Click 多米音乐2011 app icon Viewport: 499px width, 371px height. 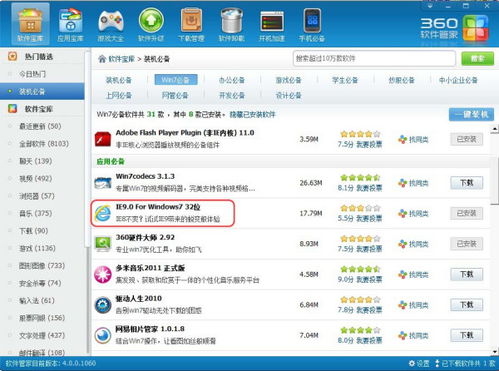(x=103, y=274)
